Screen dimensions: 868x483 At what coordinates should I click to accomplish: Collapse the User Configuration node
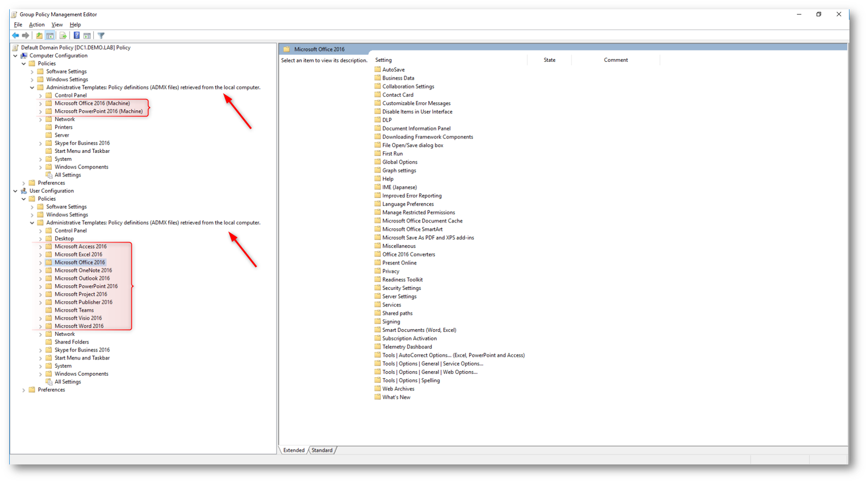[x=15, y=191]
